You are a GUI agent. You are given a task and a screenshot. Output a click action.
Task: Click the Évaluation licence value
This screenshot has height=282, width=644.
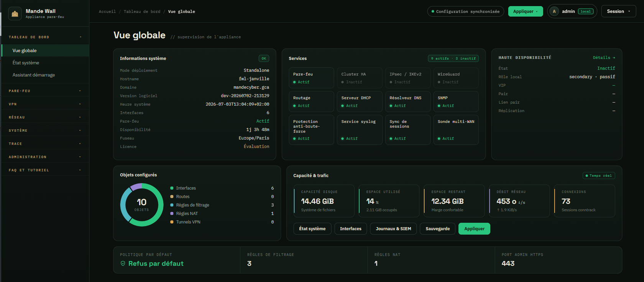(x=256, y=147)
